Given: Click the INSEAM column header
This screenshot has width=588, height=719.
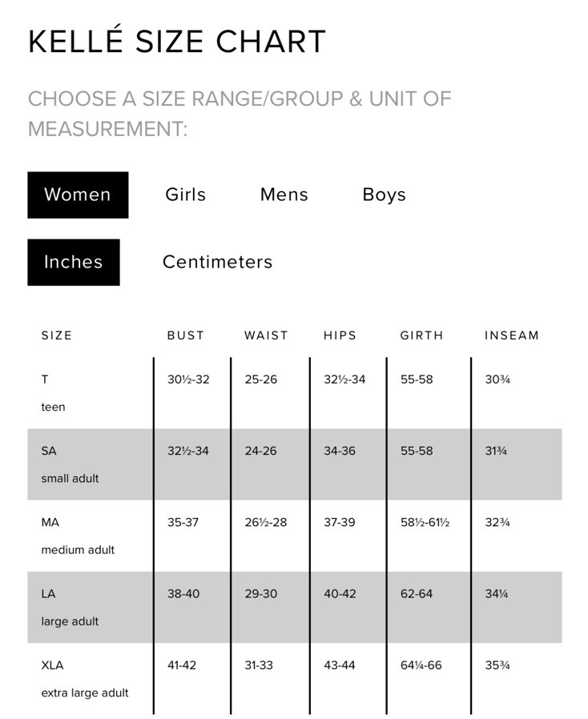Looking at the screenshot, I should coord(512,335).
